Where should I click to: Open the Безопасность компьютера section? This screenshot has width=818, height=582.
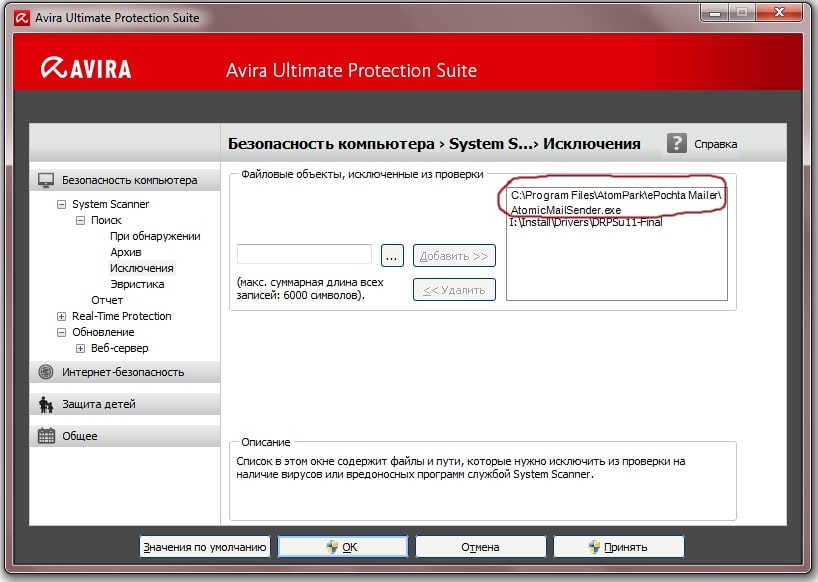click(125, 180)
